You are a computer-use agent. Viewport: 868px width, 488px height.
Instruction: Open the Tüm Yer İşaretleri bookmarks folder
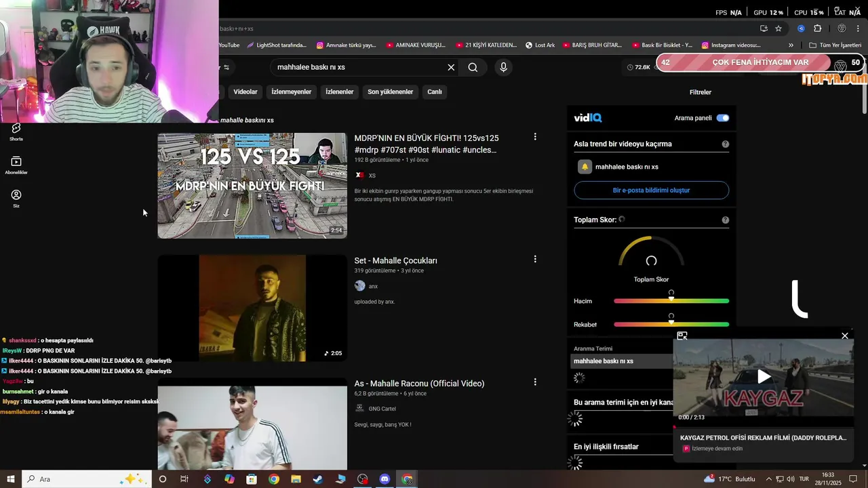pyautogui.click(x=835, y=45)
